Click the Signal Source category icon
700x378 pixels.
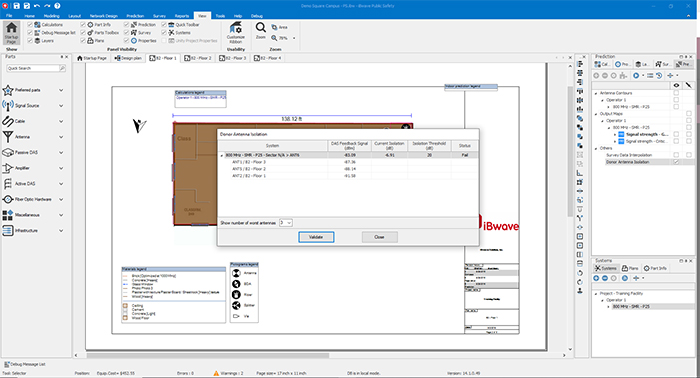8,106
